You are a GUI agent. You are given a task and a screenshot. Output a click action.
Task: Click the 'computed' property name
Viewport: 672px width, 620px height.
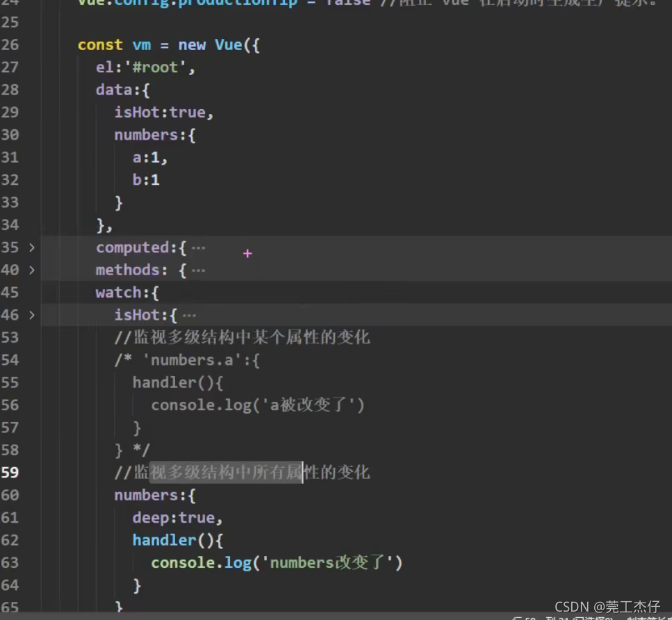(x=133, y=248)
